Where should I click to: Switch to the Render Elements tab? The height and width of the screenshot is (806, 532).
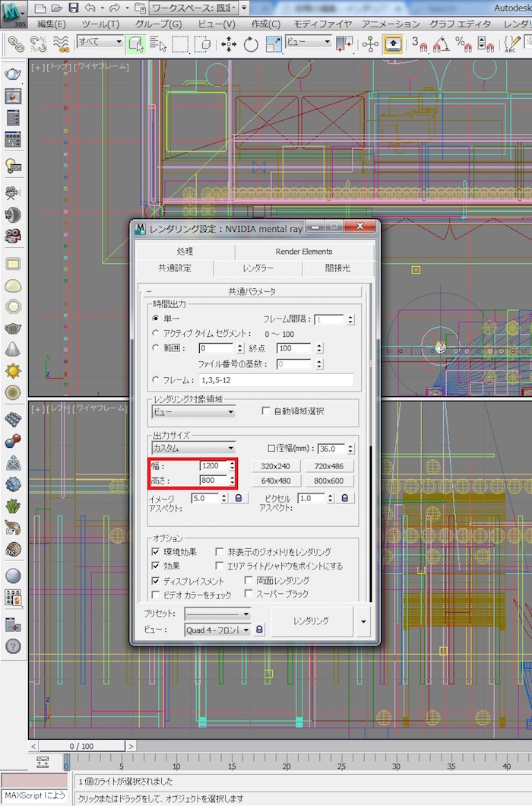point(304,251)
